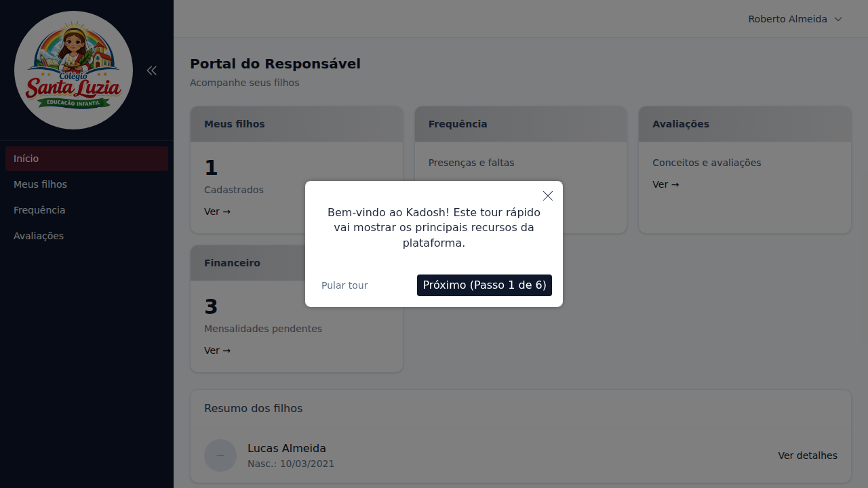Screen dimensions: 868x488
Task: Click the Avaliações card header
Action: click(744, 124)
